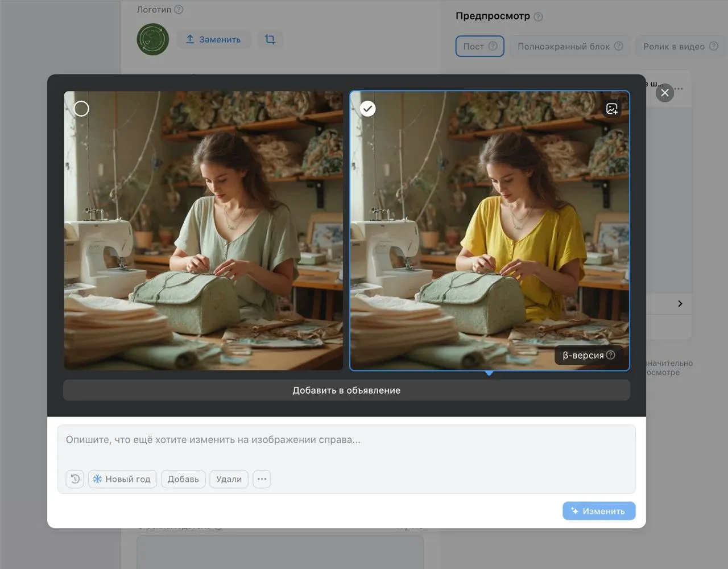
Task: Click the add image icon on the edited photo
Action: point(612,109)
